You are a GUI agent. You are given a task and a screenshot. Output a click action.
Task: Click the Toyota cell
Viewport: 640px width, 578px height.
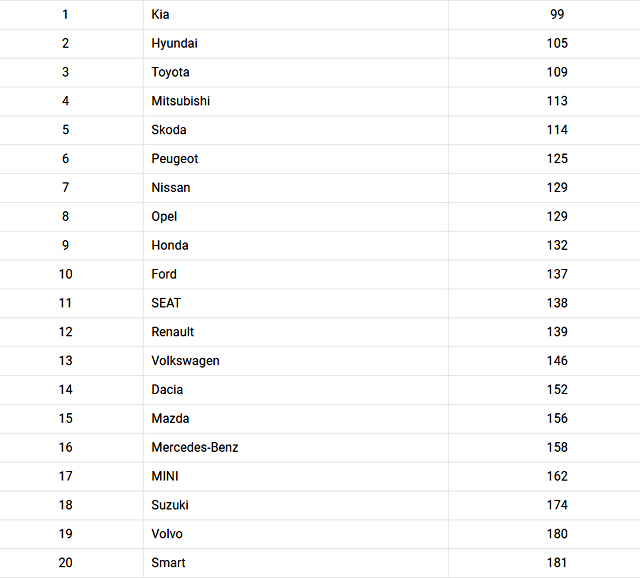tap(170, 72)
